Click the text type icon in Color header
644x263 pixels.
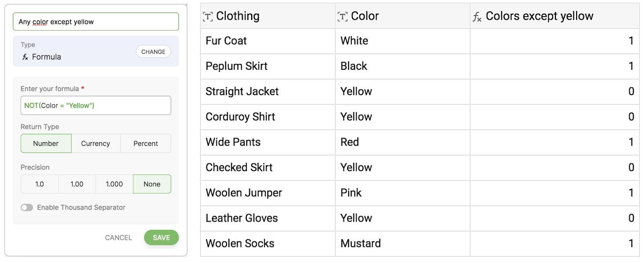coord(343,16)
